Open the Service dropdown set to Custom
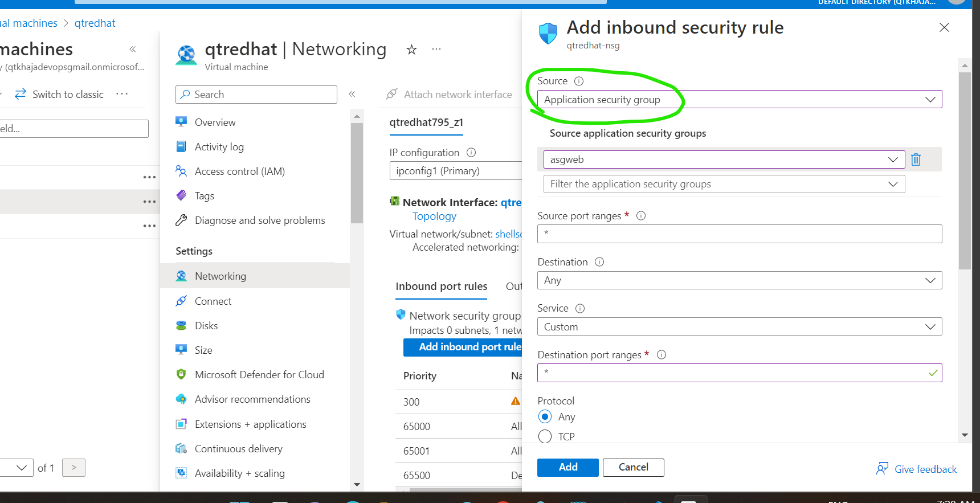This screenshot has height=503, width=980. point(739,326)
